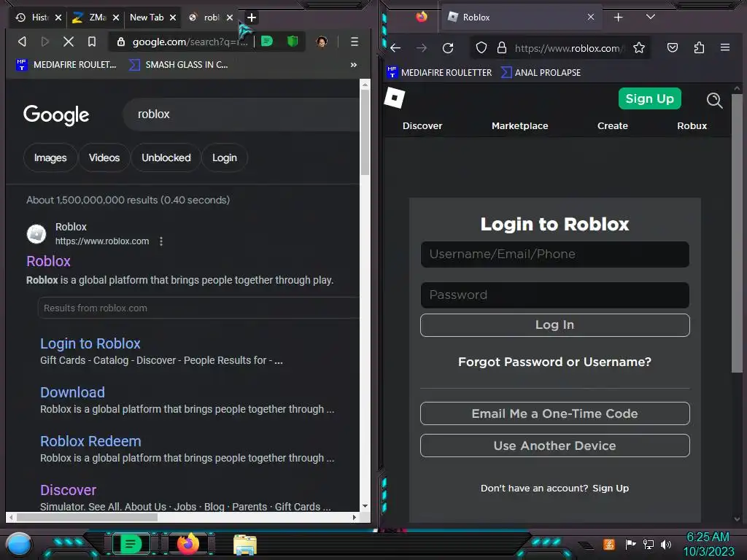Open File Explorer from the taskbar
This screenshot has width=747, height=560.
coord(245,545)
